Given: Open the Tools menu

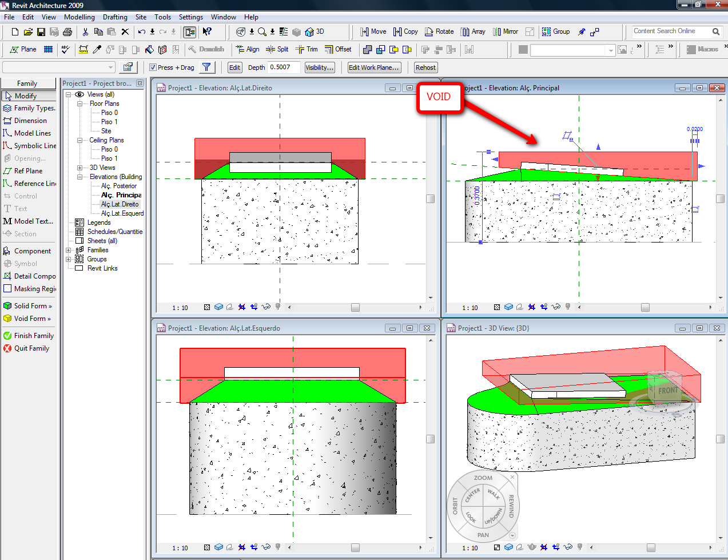Looking at the screenshot, I should coord(162,17).
